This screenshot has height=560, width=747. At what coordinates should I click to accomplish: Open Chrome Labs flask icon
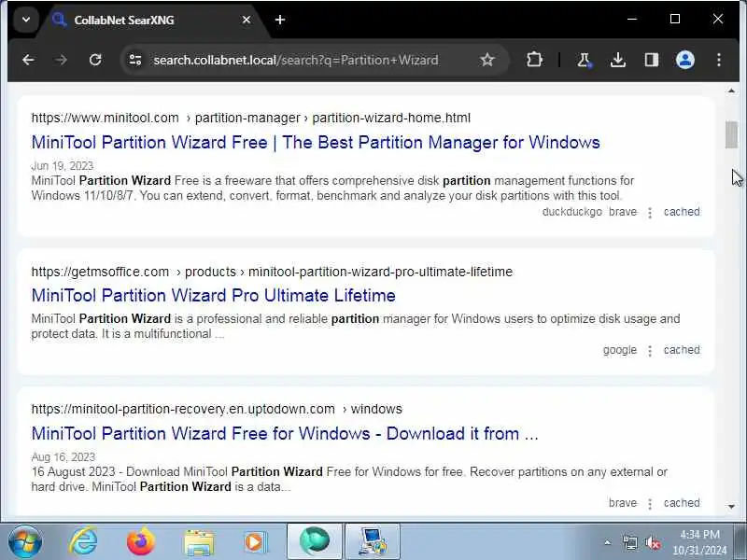click(x=584, y=60)
